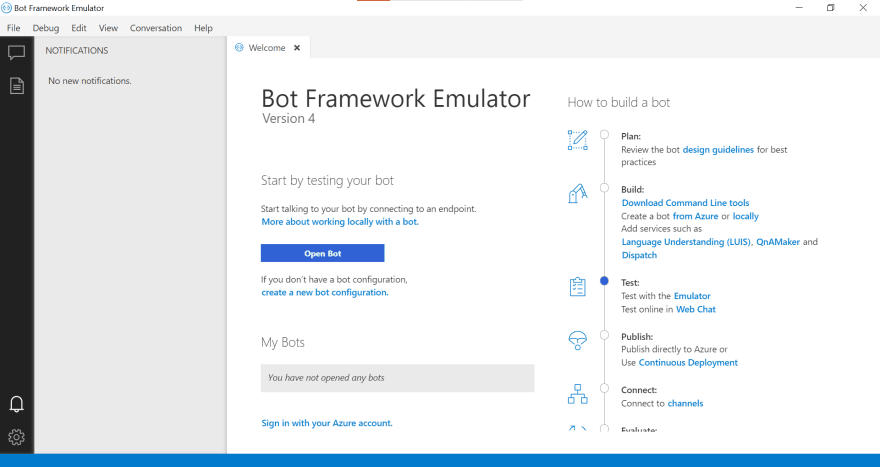Screen dimensions: 880x467
Task: Open the from Azure link
Action: (695, 216)
